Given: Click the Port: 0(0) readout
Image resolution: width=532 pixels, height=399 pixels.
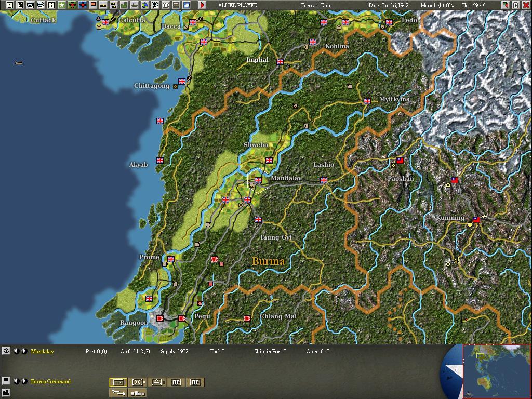Looking at the screenshot, I should coord(96,352).
